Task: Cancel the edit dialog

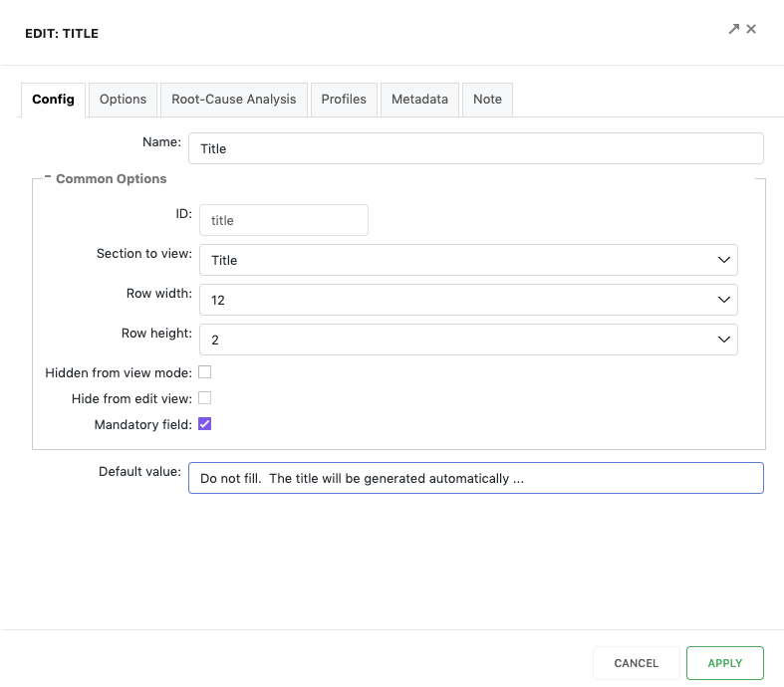Action: 636,663
